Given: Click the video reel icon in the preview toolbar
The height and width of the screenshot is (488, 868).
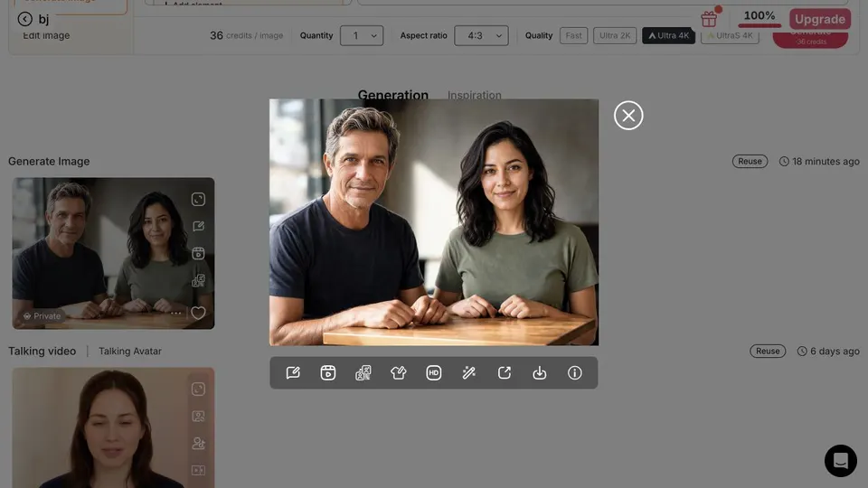Looking at the screenshot, I should 328,373.
